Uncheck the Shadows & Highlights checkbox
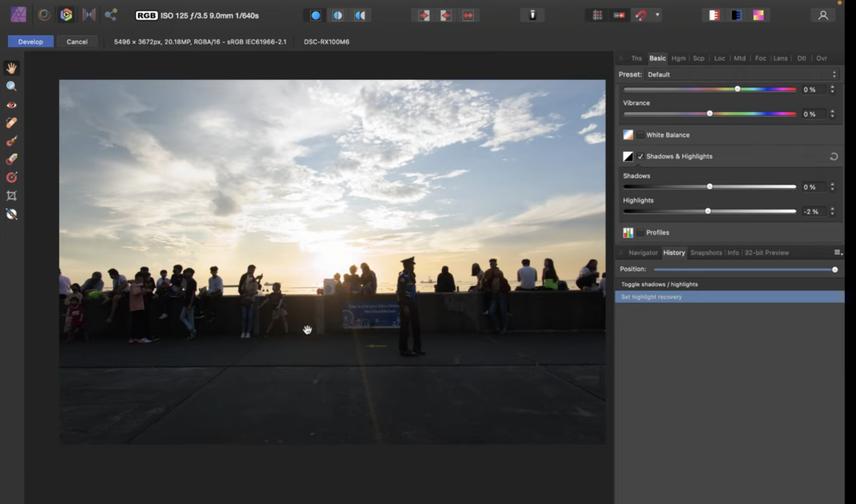The width and height of the screenshot is (856, 504). click(640, 157)
